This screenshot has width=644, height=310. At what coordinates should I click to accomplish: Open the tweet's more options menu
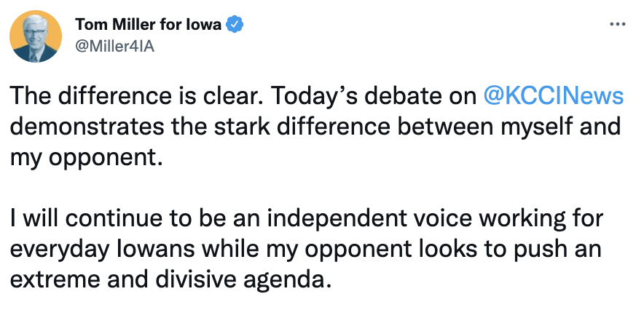point(616,24)
